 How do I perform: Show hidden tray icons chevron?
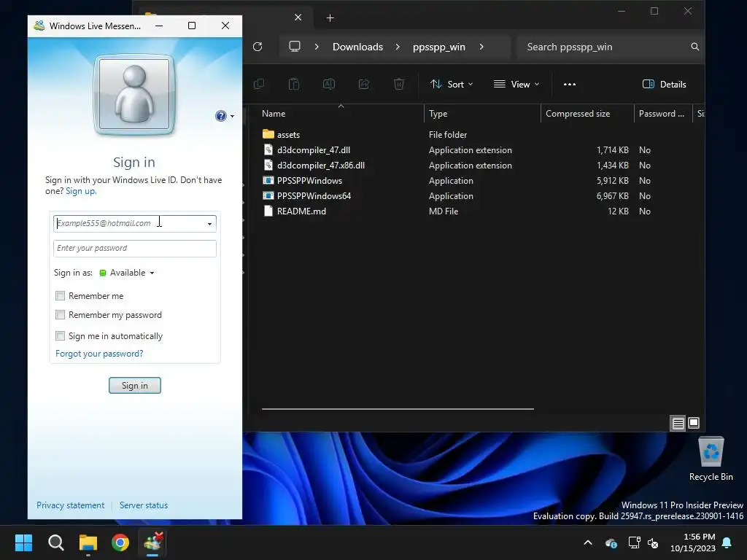tap(588, 542)
